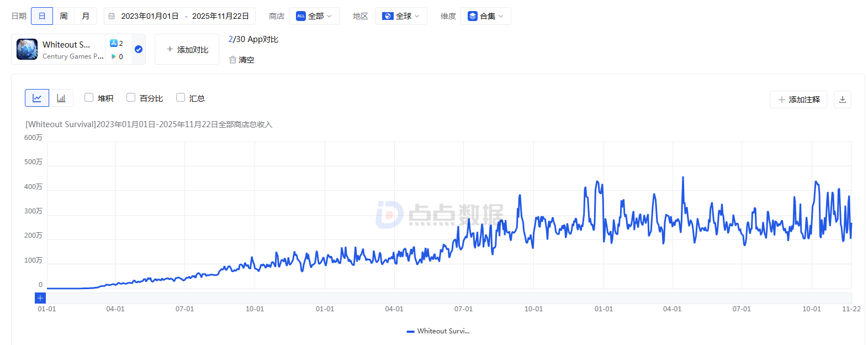This screenshot has width=868, height=345.
Task: Click the blue checkmark on app card
Action: [x=139, y=49]
